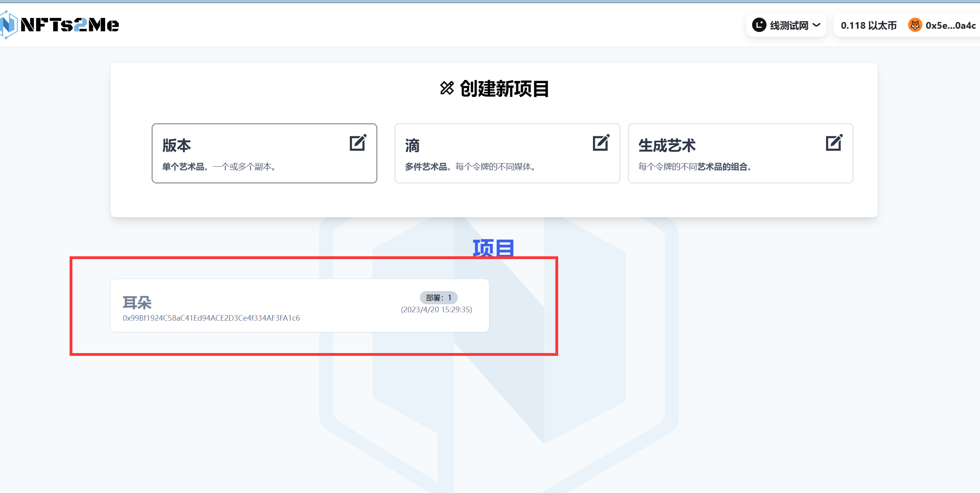
Task: Click the NFTs2Me brand title text
Action: point(70,25)
